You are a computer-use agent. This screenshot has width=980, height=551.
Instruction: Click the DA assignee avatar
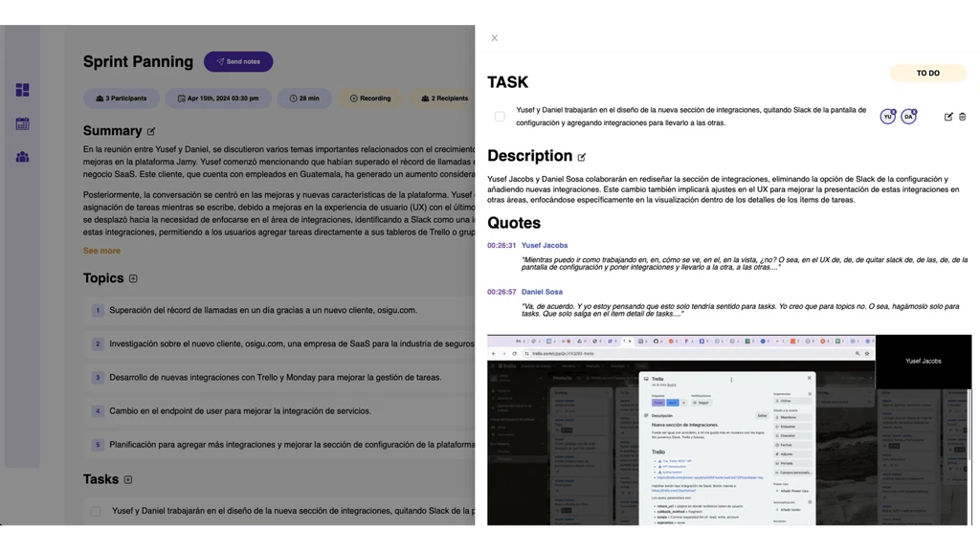coord(908,117)
